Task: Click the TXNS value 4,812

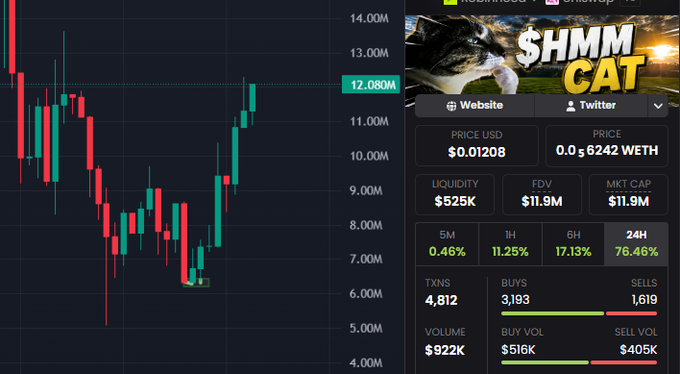Action: pos(441,300)
